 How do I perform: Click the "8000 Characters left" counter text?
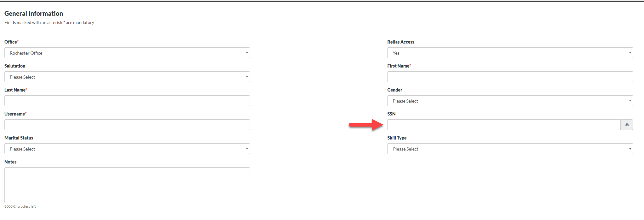20,206
